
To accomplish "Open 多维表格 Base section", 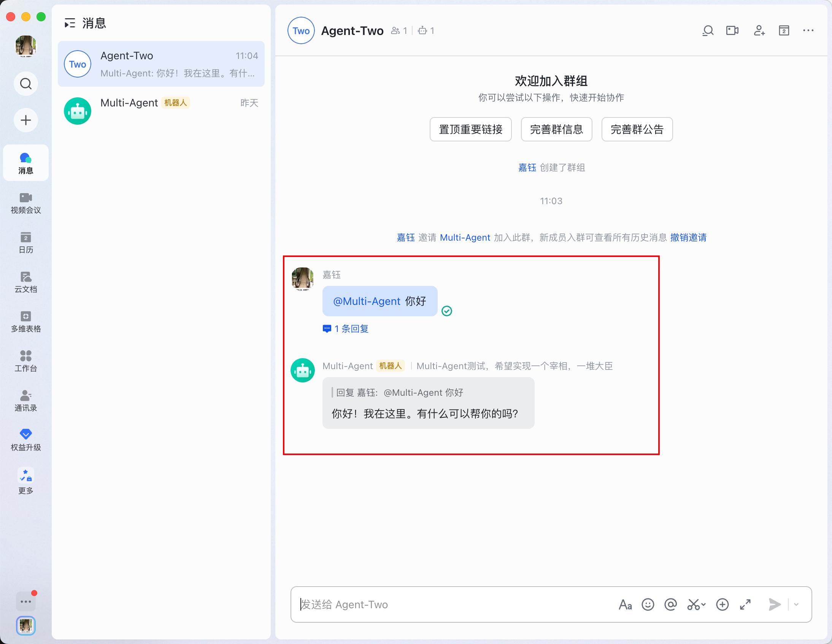I will point(25,322).
